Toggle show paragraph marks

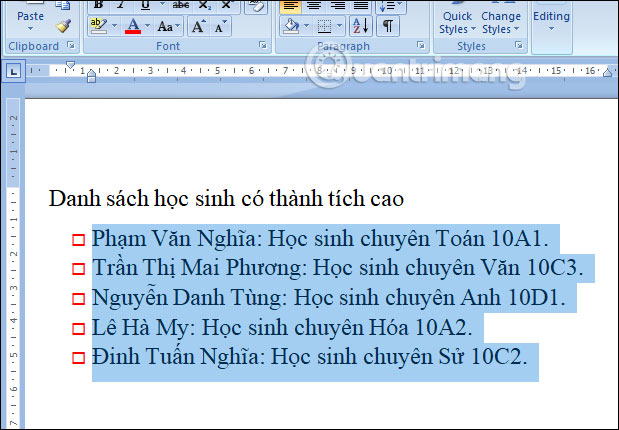click(388, 26)
